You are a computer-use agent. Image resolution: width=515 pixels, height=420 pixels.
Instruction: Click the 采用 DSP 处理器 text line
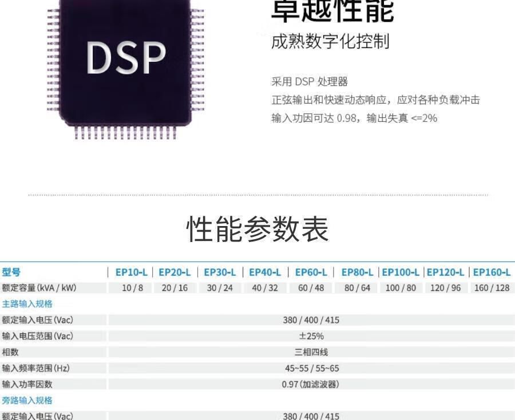click(x=309, y=82)
